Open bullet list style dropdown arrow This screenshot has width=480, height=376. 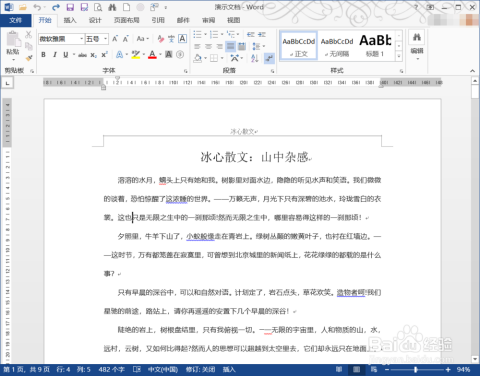pyautogui.click(x=205, y=34)
